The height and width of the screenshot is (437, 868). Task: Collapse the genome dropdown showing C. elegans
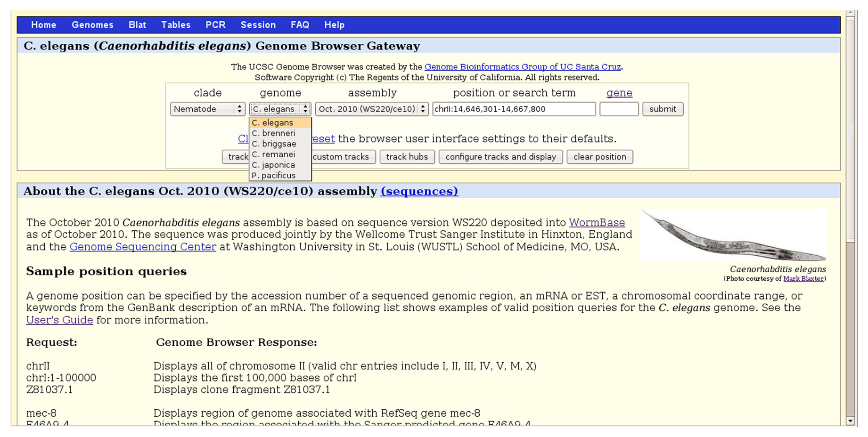coord(280,109)
